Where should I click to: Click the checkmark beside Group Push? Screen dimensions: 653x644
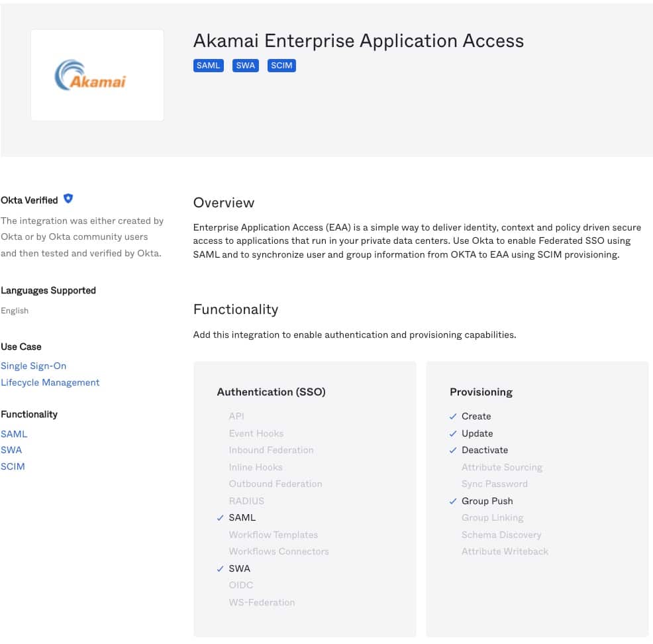[x=453, y=501]
